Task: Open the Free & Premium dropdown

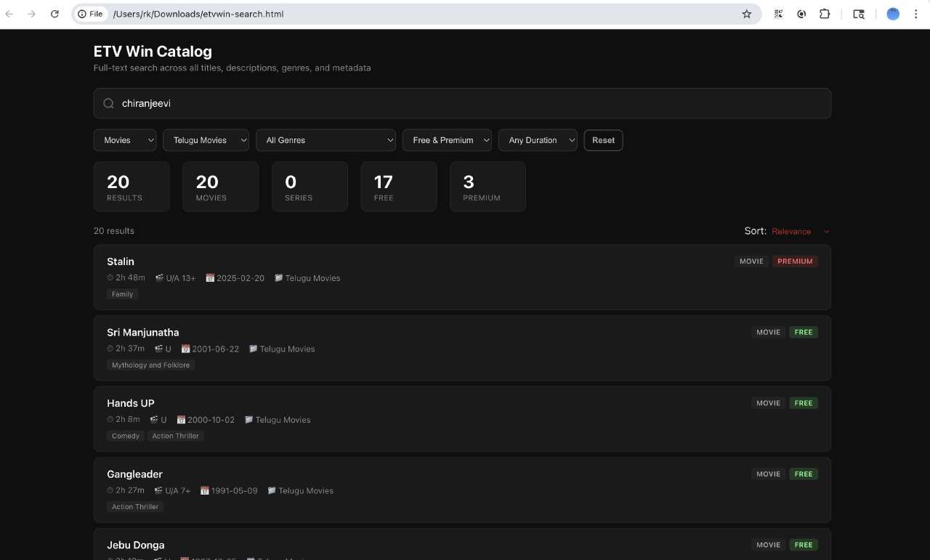Action: tap(447, 139)
